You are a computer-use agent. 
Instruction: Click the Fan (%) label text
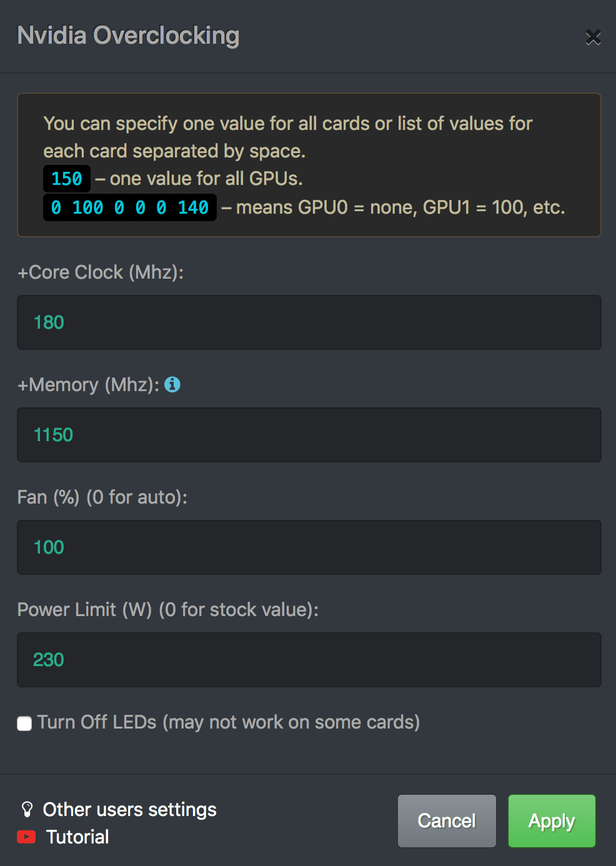[x=102, y=497]
